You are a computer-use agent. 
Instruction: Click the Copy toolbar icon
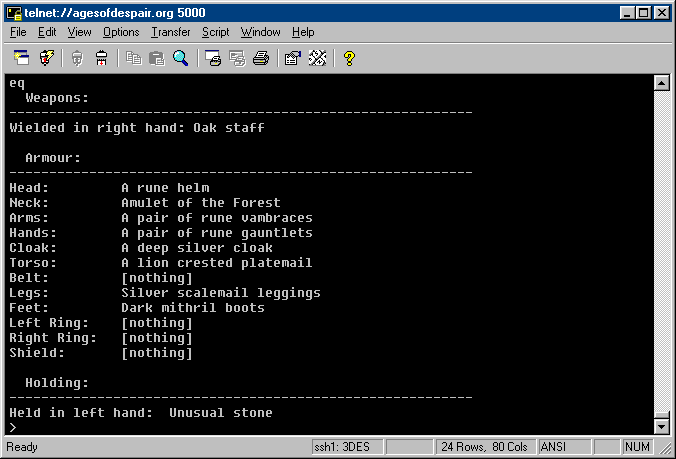(x=134, y=58)
